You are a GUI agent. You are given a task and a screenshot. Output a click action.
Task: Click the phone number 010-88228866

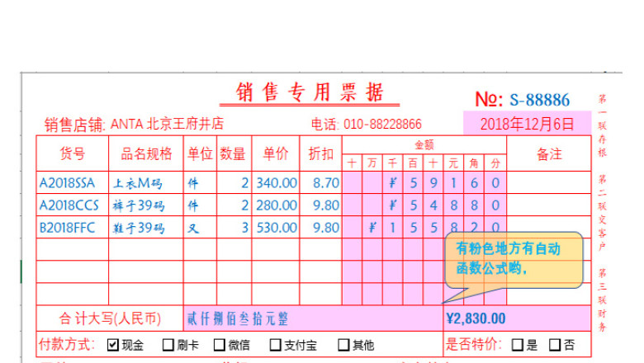coord(382,124)
